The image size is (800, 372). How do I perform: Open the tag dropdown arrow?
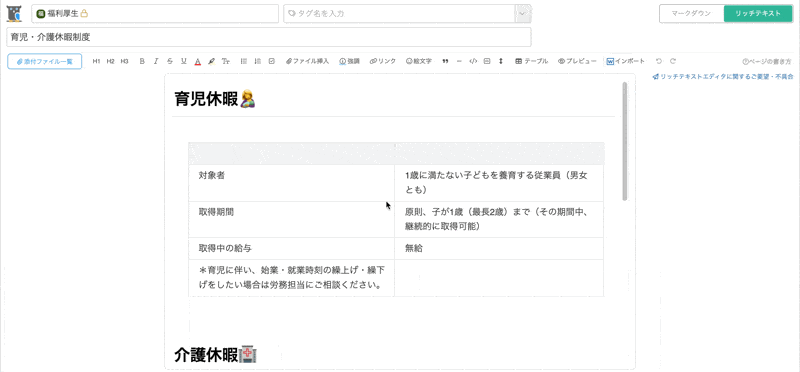click(x=522, y=14)
